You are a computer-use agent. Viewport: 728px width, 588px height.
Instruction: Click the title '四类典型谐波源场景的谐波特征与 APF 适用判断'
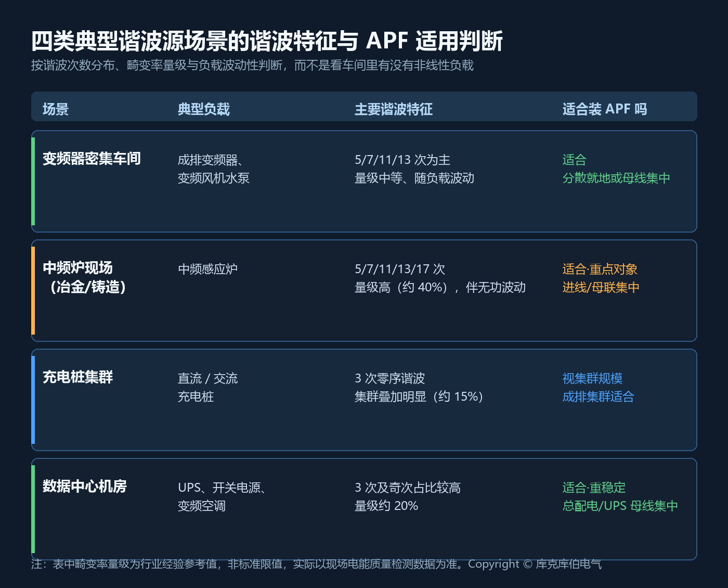click(x=267, y=42)
